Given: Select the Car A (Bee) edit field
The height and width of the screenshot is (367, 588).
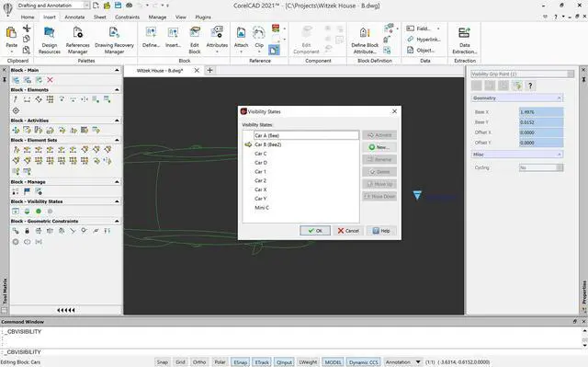Looking at the screenshot, I should (306, 135).
